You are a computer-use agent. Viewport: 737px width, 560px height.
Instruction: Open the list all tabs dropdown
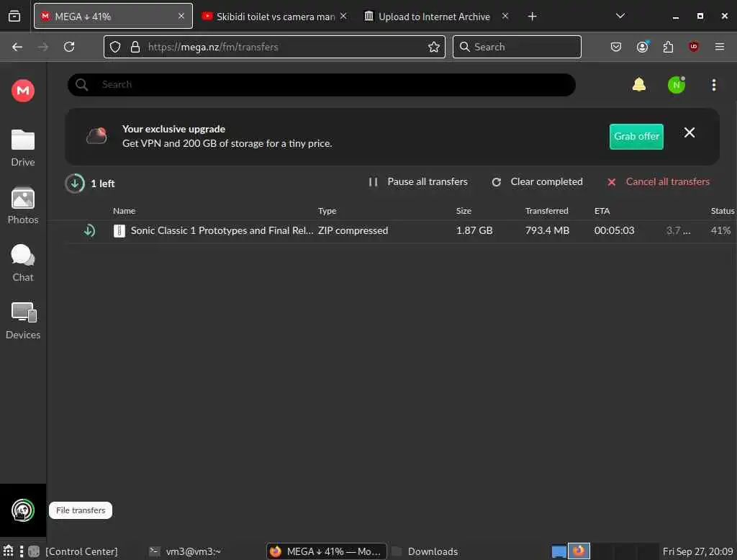point(620,16)
